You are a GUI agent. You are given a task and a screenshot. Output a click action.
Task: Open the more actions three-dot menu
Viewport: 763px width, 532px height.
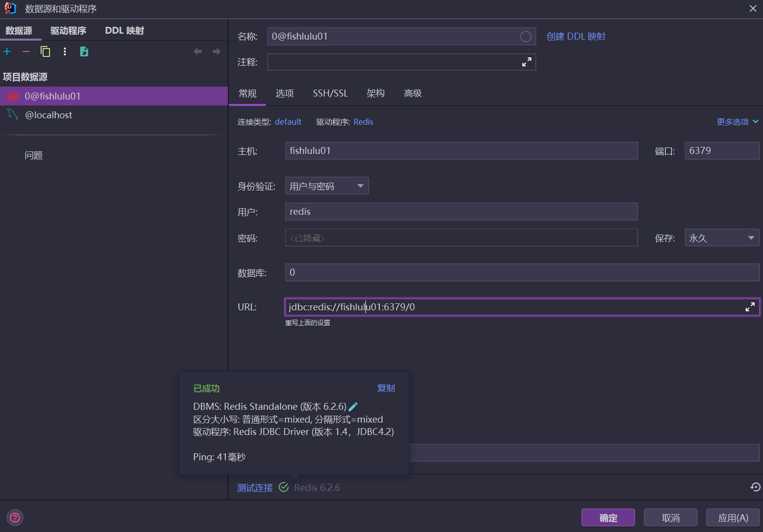(65, 51)
